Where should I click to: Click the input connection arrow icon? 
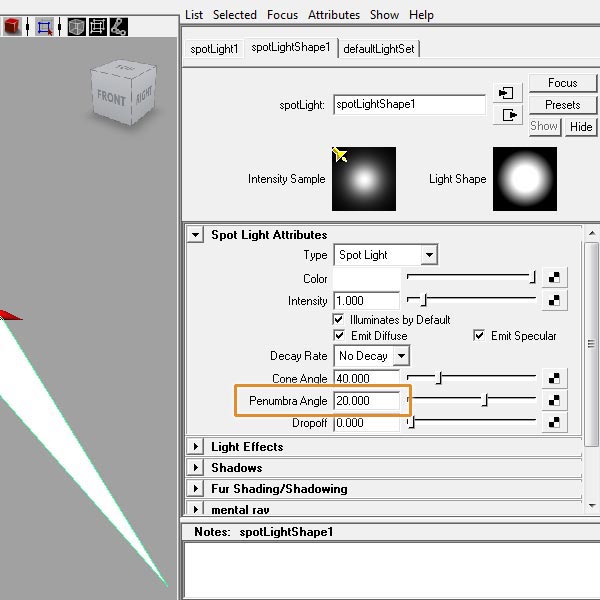tap(507, 93)
